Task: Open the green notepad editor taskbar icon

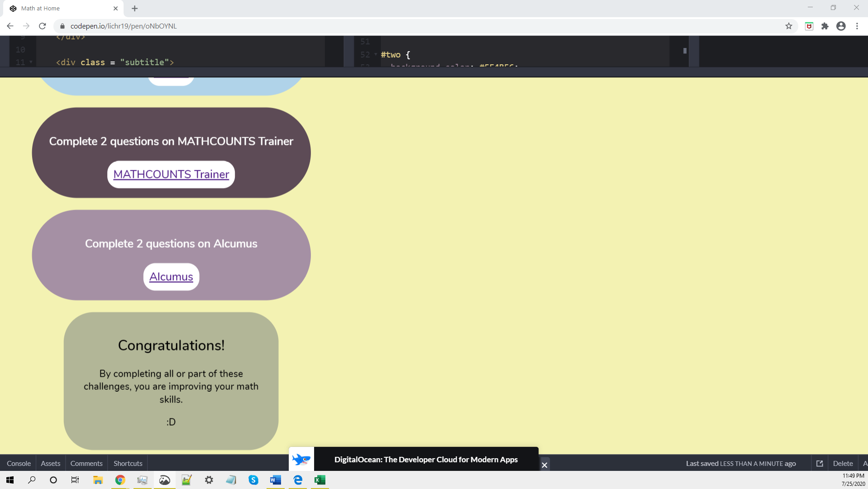Action: coord(186,480)
